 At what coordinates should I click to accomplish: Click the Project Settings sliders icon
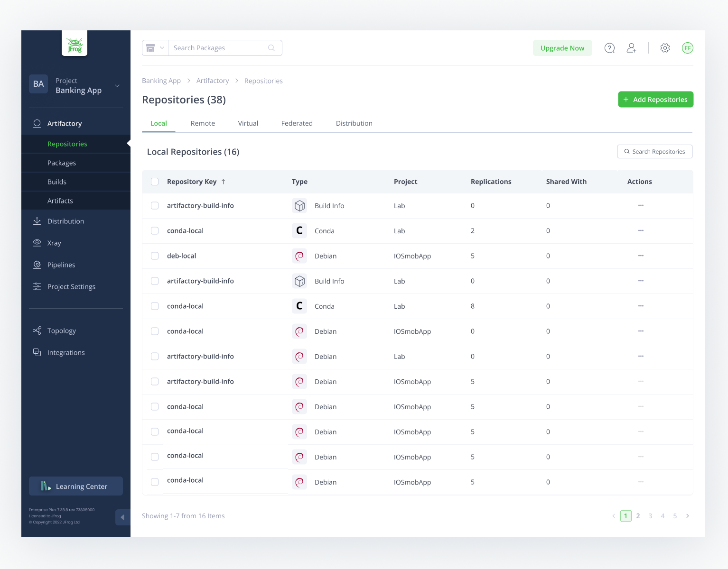coord(37,286)
